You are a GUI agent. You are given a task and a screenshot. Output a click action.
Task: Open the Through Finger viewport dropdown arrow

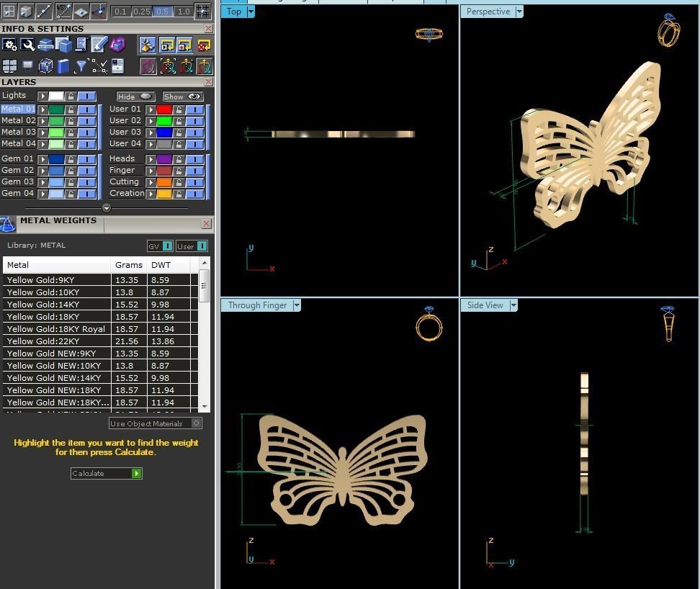tap(297, 305)
